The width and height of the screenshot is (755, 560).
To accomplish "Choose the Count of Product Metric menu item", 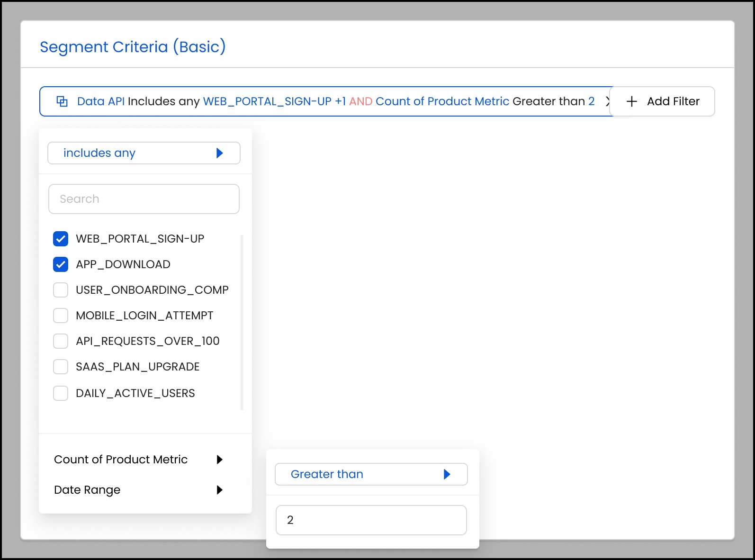I will (x=121, y=460).
